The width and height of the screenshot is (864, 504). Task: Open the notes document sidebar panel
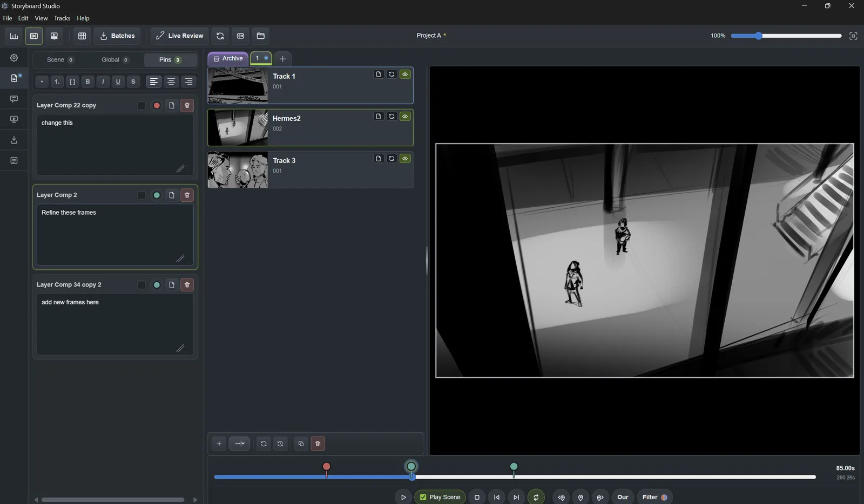[x=14, y=78]
